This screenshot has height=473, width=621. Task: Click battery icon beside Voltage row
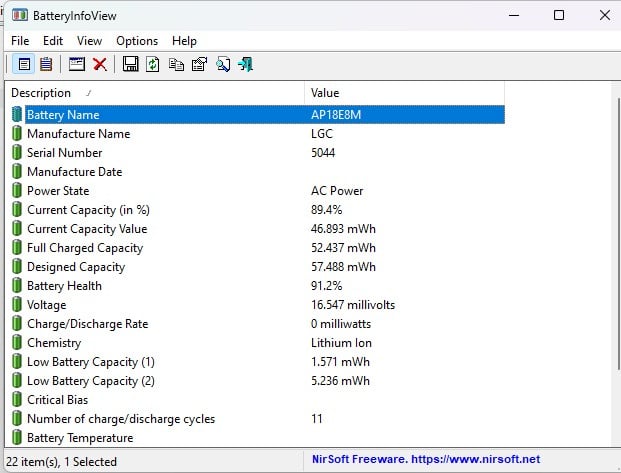tap(17, 305)
